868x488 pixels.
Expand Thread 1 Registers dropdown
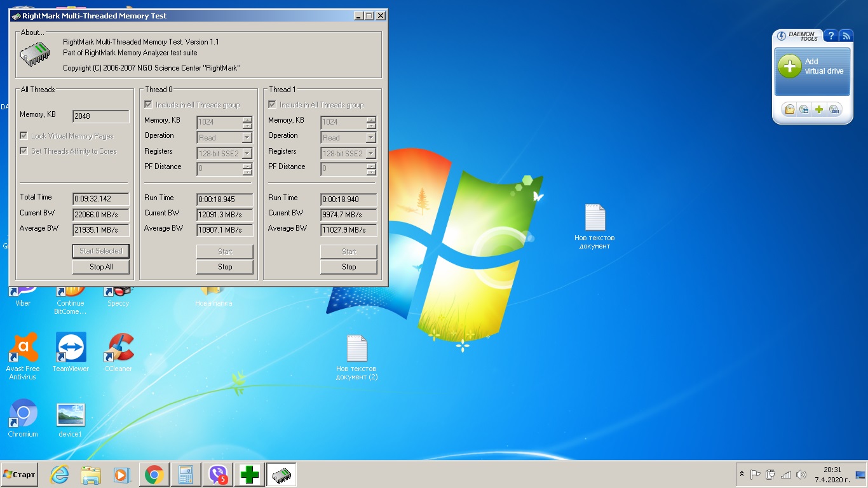(x=371, y=153)
